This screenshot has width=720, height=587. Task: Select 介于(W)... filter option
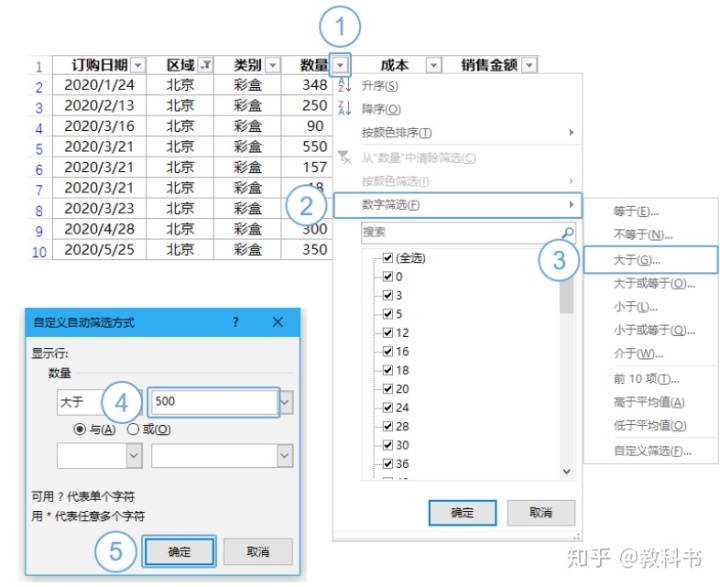click(x=650, y=353)
